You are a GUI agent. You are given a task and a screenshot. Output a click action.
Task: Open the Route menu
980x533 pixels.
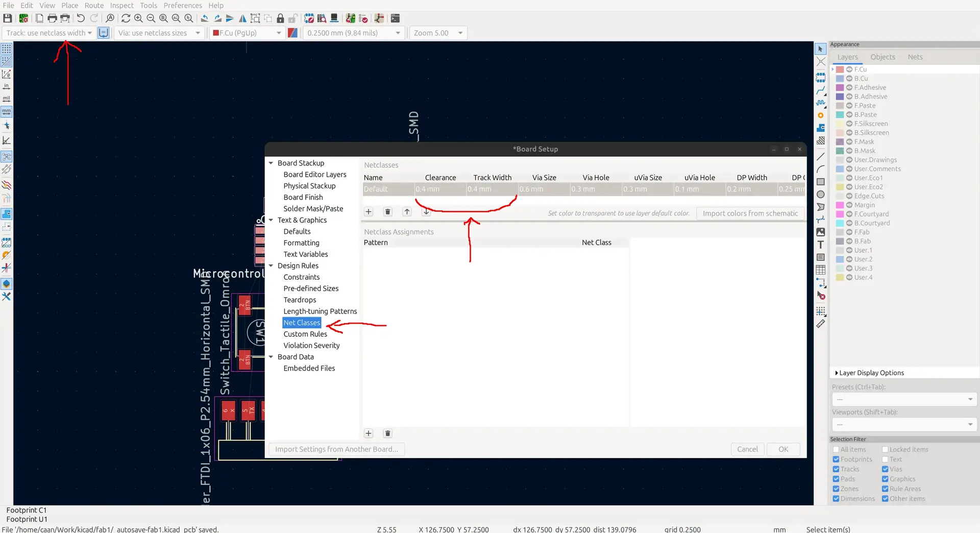94,6
